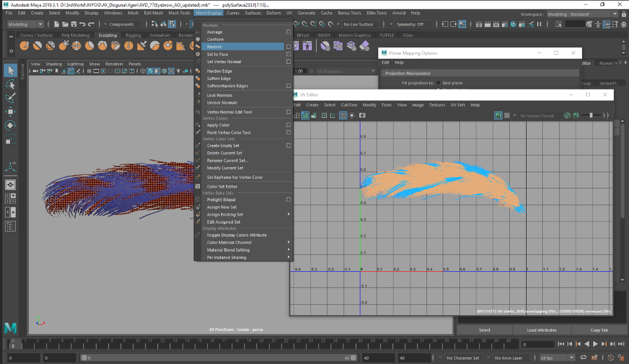Viewport: 629px width, 364px height.
Task: Click the Copy Tab button
Action: (x=599, y=330)
